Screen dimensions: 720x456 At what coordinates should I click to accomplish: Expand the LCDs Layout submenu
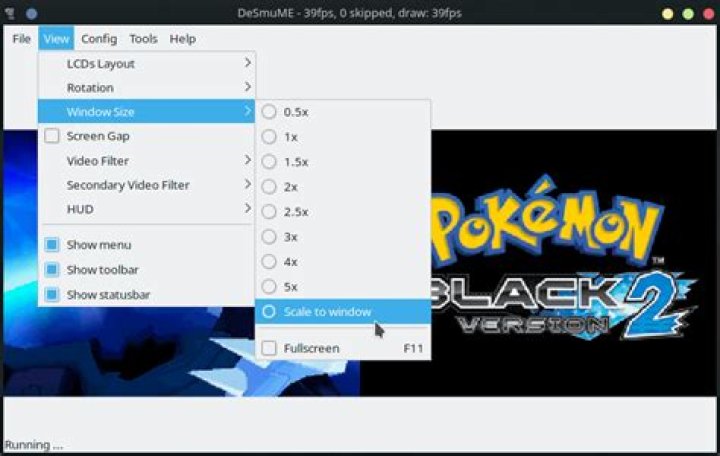click(146, 63)
